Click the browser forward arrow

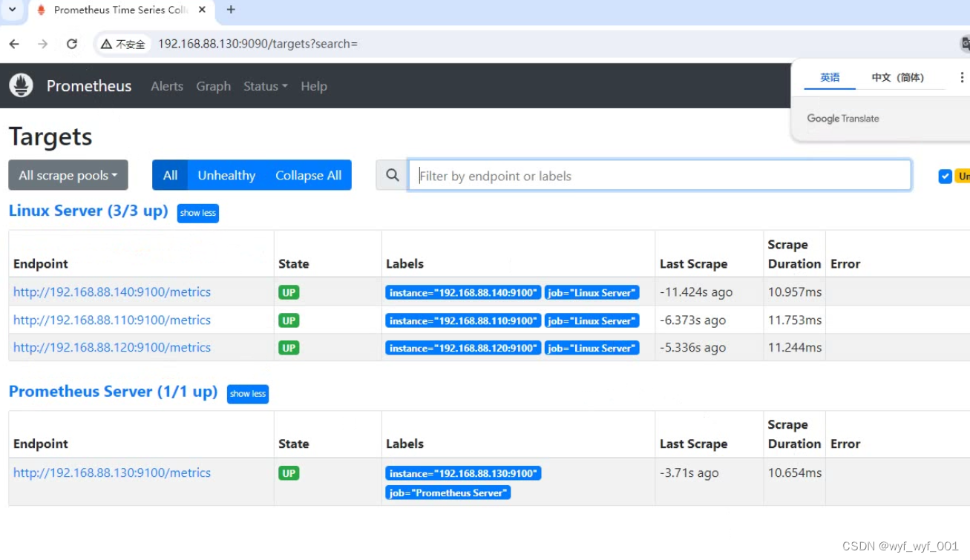tap(42, 44)
